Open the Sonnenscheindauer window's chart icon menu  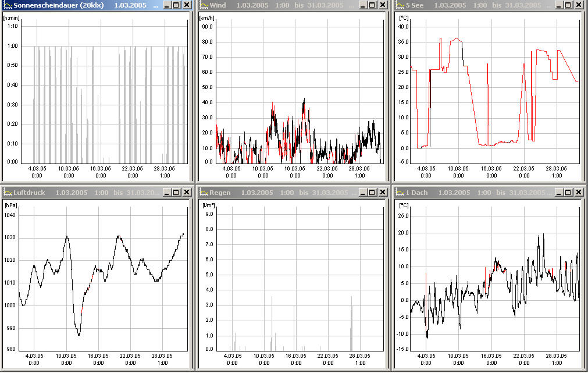point(8,5)
